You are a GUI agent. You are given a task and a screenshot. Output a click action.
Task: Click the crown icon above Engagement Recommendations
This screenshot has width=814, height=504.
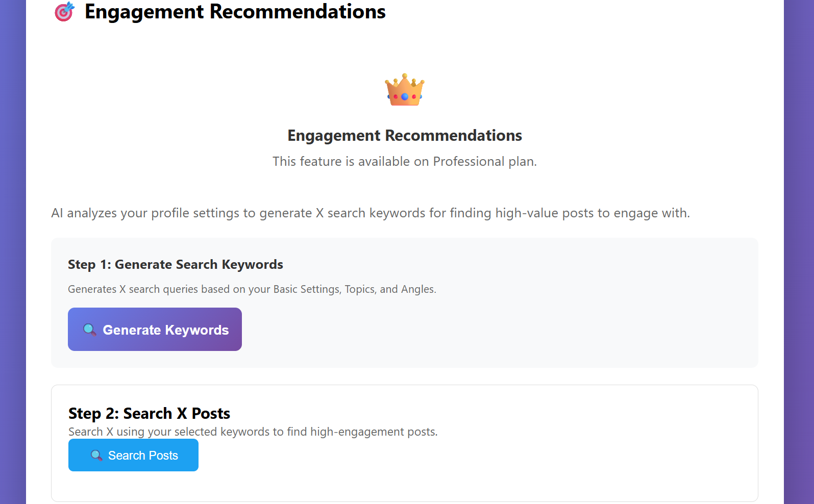[404, 90]
